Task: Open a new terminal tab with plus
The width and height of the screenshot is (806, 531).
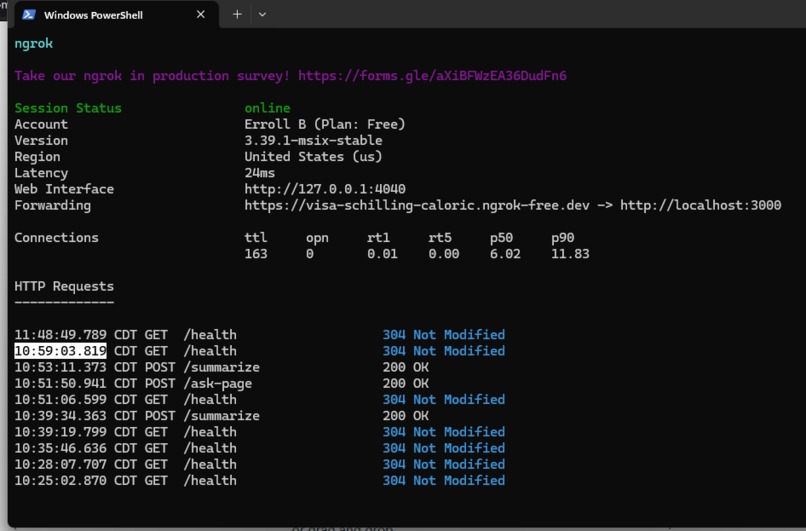Action: tap(237, 14)
